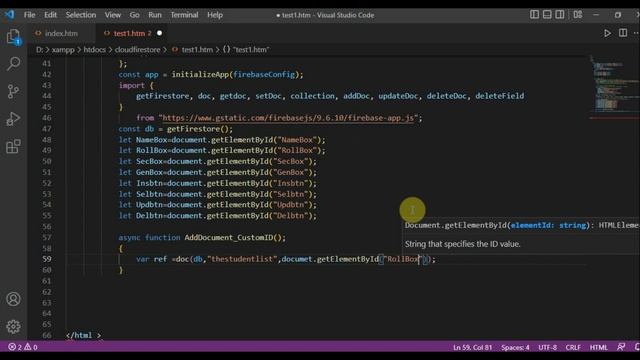Viewport: 640px width, 360px height.
Task: Open the Explorer view in activity bar
Action: point(13,37)
